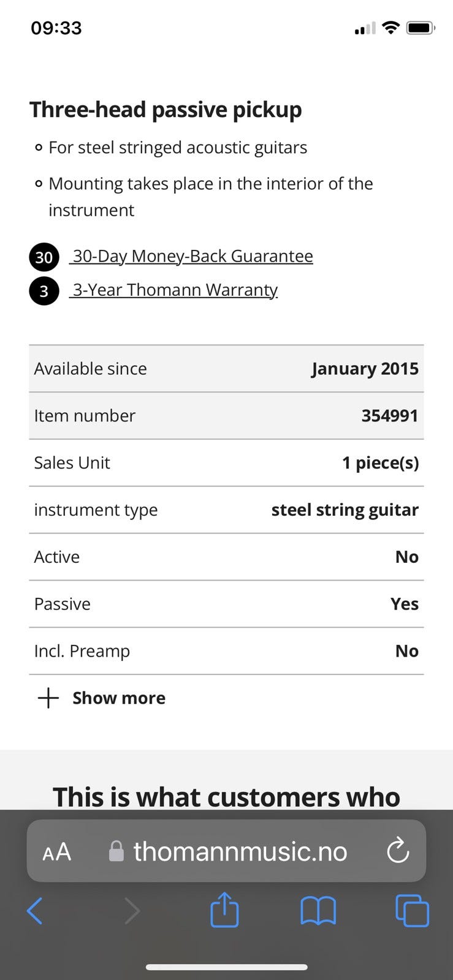
Task: Tap item number 354991 value
Action: [x=389, y=416]
